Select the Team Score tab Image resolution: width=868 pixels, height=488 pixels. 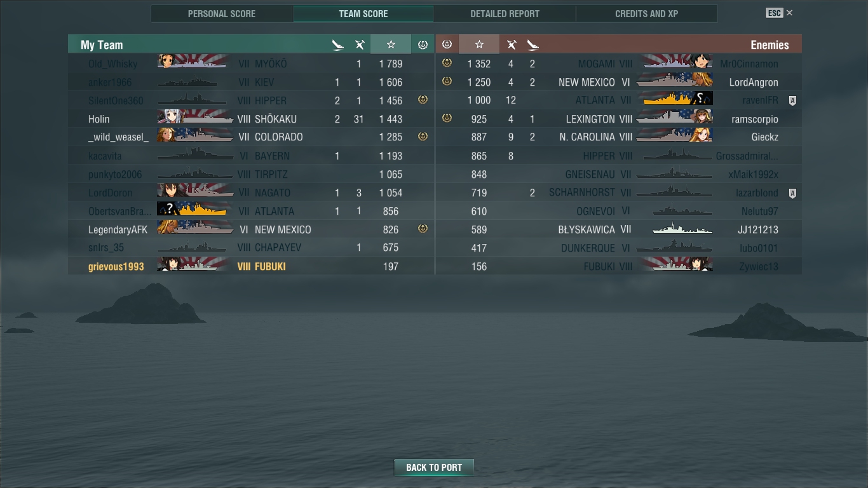click(x=363, y=13)
